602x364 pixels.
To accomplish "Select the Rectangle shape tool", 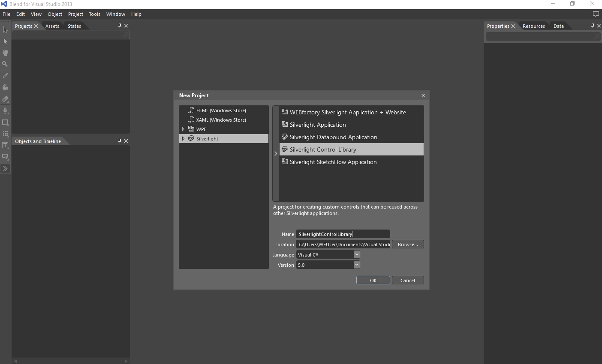I will (x=5, y=122).
